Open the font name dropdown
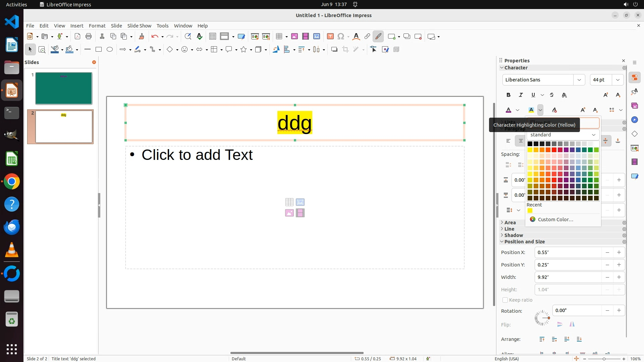The width and height of the screenshot is (644, 362). (579, 80)
